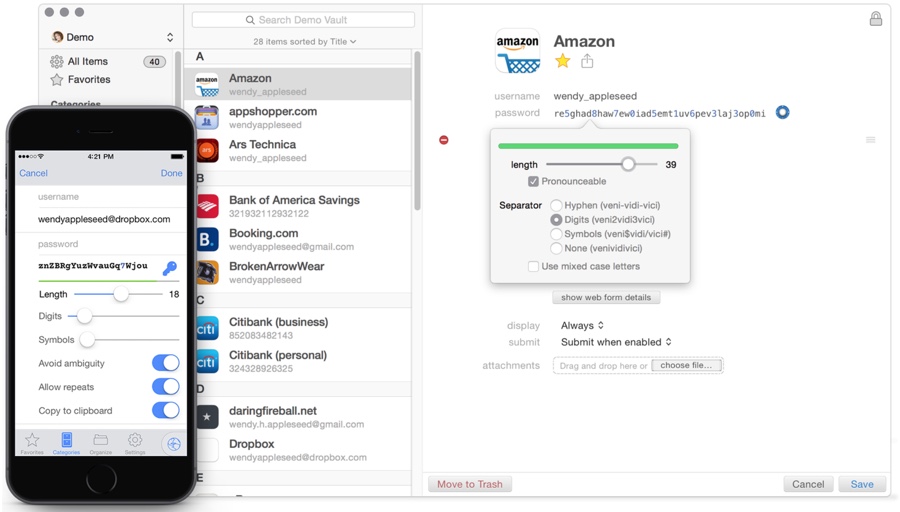This screenshot has height=512, width=900.
Task: Click Move to Trash button
Action: click(470, 484)
